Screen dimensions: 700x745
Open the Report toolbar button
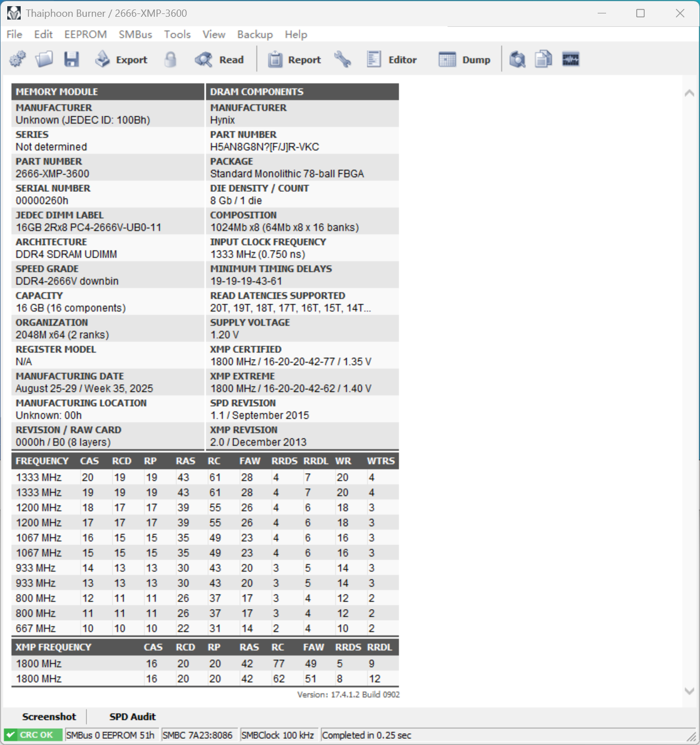pos(294,59)
